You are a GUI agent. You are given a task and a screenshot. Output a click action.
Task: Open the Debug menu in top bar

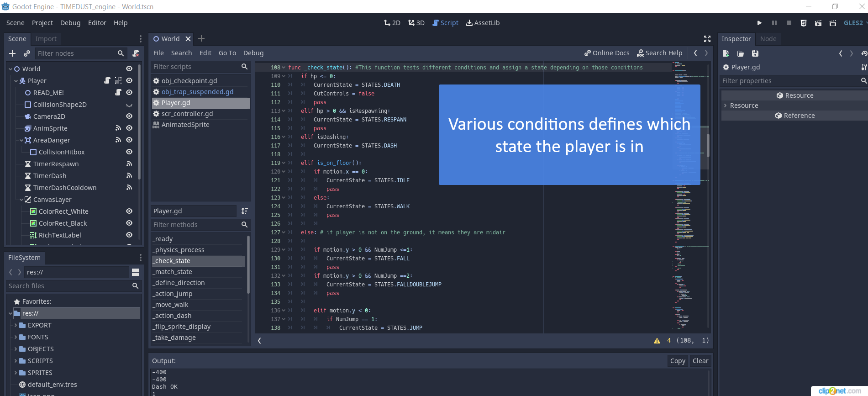tap(70, 23)
